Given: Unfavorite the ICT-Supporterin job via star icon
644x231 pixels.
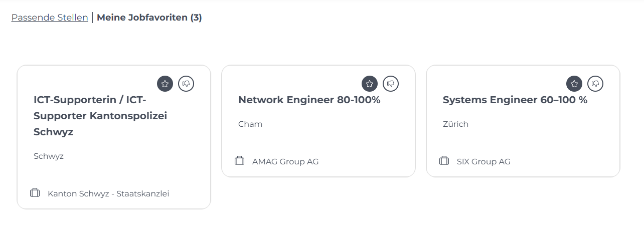Looking at the screenshot, I should coord(165,84).
